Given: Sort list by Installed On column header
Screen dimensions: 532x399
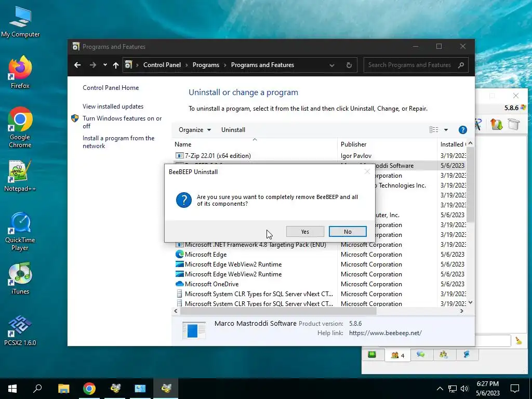Looking at the screenshot, I should click(x=452, y=144).
